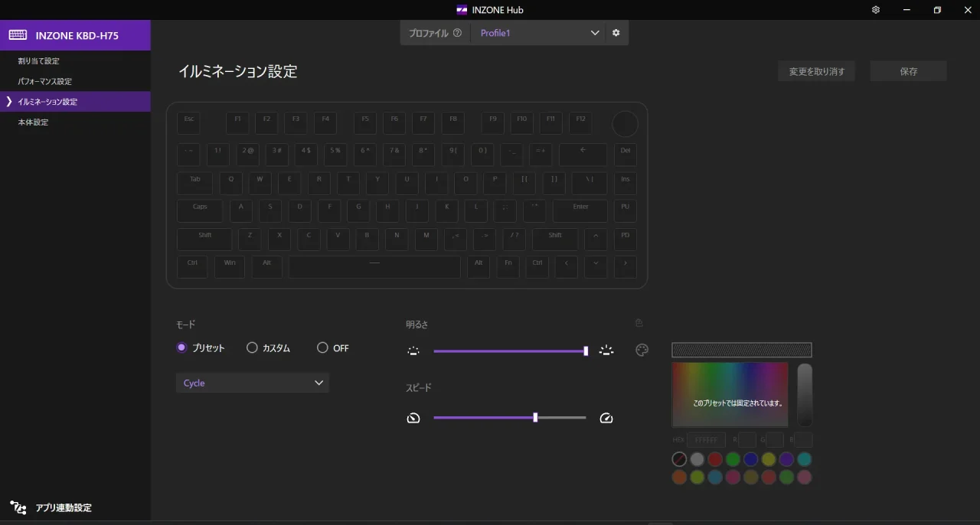Image resolution: width=980 pixels, height=525 pixels.
Task: Select the down arrow key on diagram
Action: coord(596,266)
